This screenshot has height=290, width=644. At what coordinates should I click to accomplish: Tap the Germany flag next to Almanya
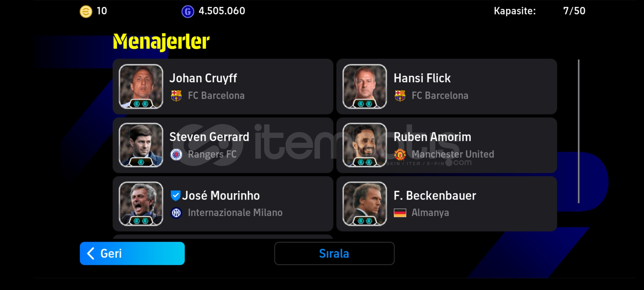point(400,213)
